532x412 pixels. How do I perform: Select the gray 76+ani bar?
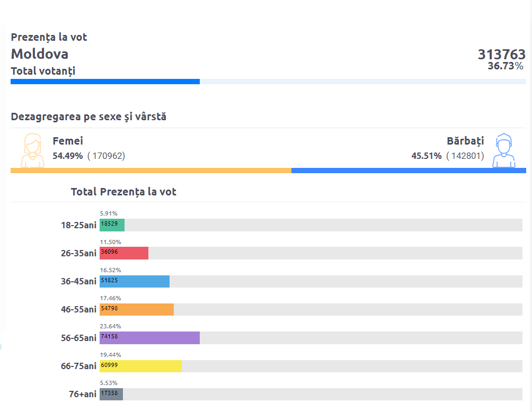point(111,395)
